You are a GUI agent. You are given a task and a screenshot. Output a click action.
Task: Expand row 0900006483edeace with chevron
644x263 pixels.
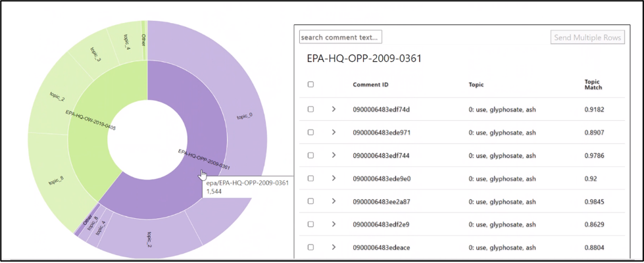[334, 247]
